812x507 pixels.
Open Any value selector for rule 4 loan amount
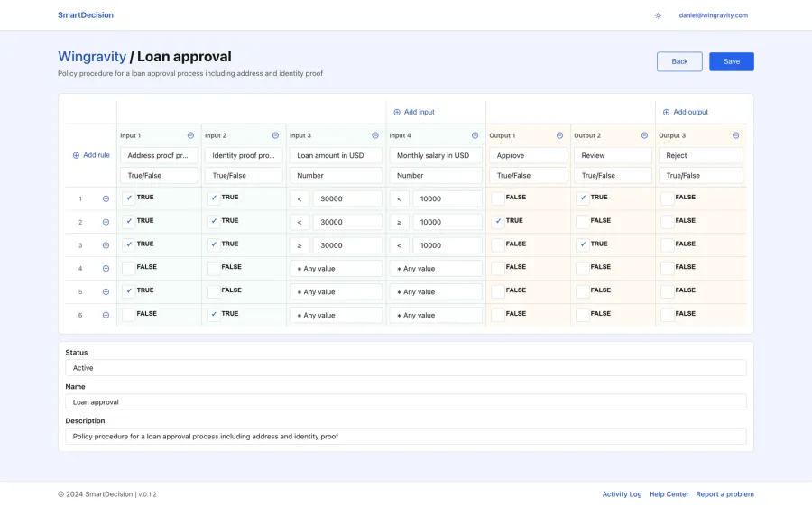[337, 269]
